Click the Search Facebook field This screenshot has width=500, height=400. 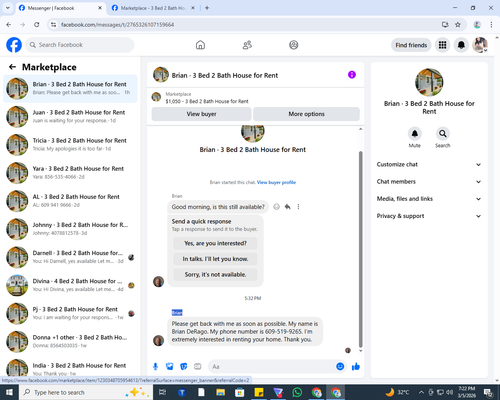coord(80,45)
